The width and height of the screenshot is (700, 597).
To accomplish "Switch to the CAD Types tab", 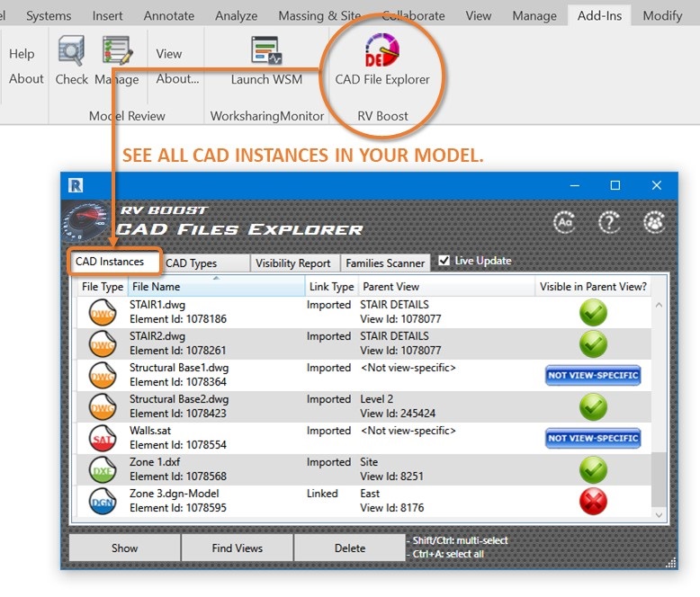I will [x=204, y=263].
